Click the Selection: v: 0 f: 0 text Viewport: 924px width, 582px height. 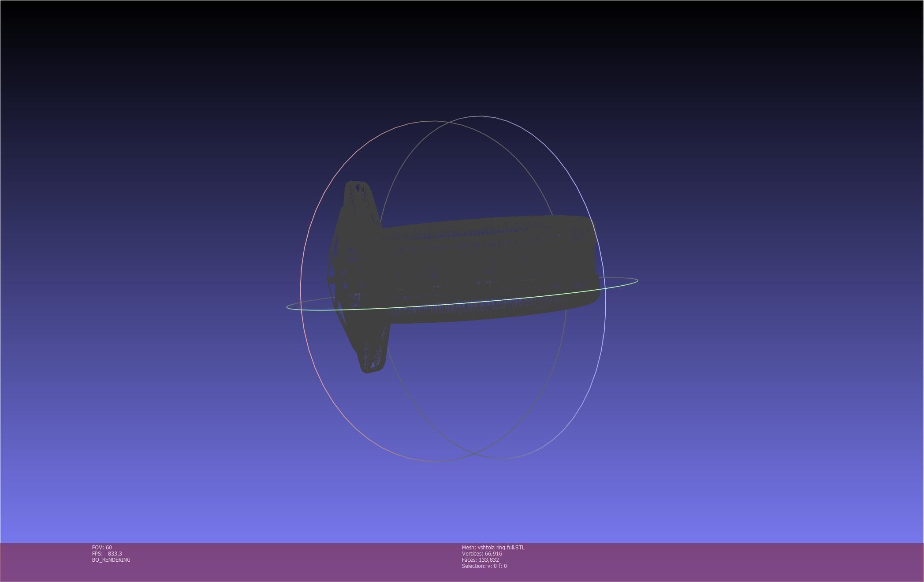pos(484,566)
